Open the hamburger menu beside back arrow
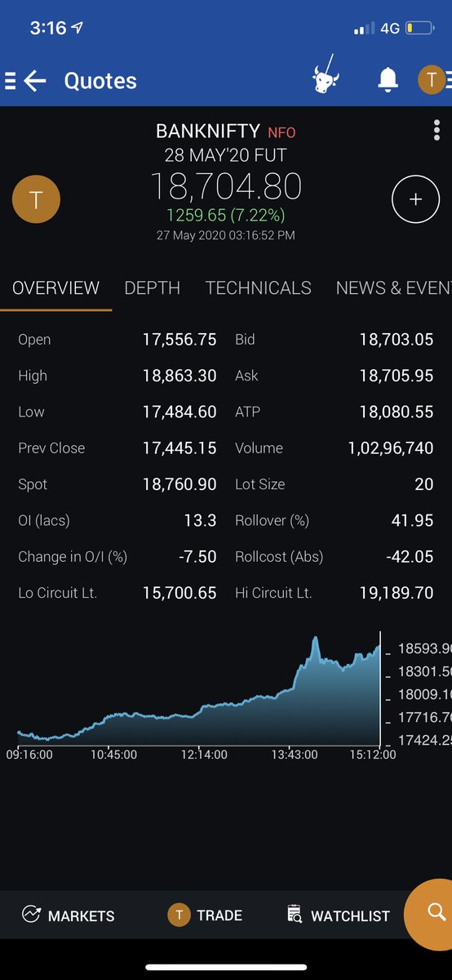 click(x=10, y=80)
